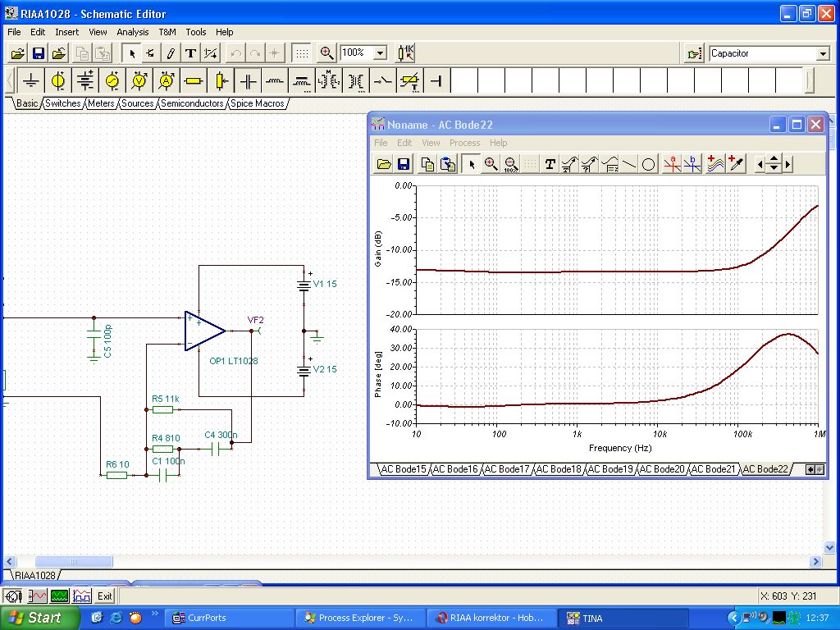Open the Analysis menu
Image resolution: width=840 pixels, height=630 pixels.
tap(132, 32)
